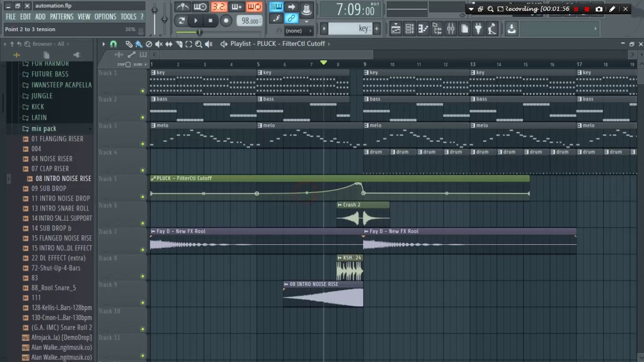Open the PATTERNS menu

[x=61, y=17]
